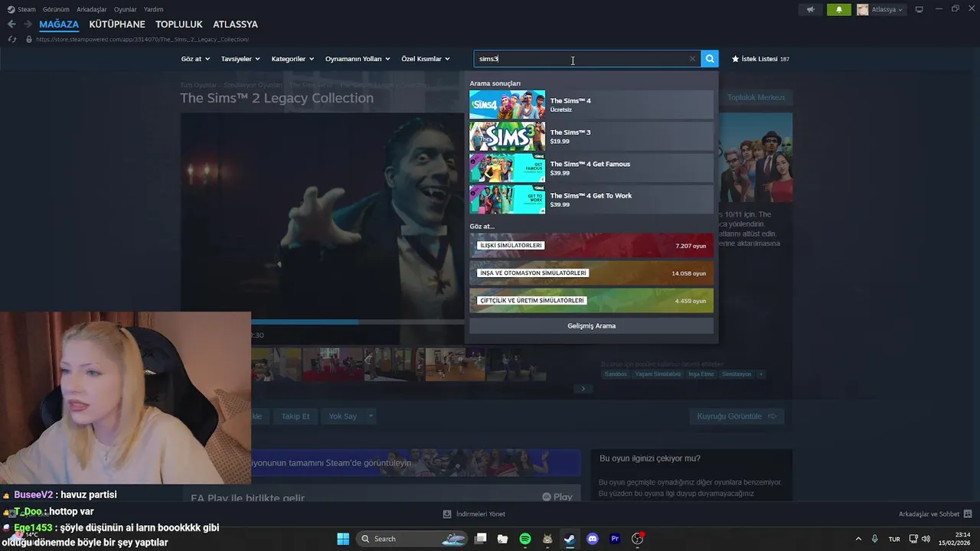Select the İnşa Etme tag
Viewport: 980px width, 551px height.
[701, 374]
